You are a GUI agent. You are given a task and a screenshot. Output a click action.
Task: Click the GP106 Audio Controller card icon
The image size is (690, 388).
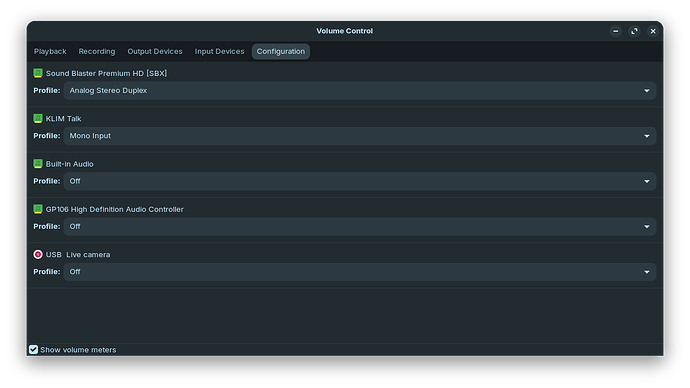(38, 209)
